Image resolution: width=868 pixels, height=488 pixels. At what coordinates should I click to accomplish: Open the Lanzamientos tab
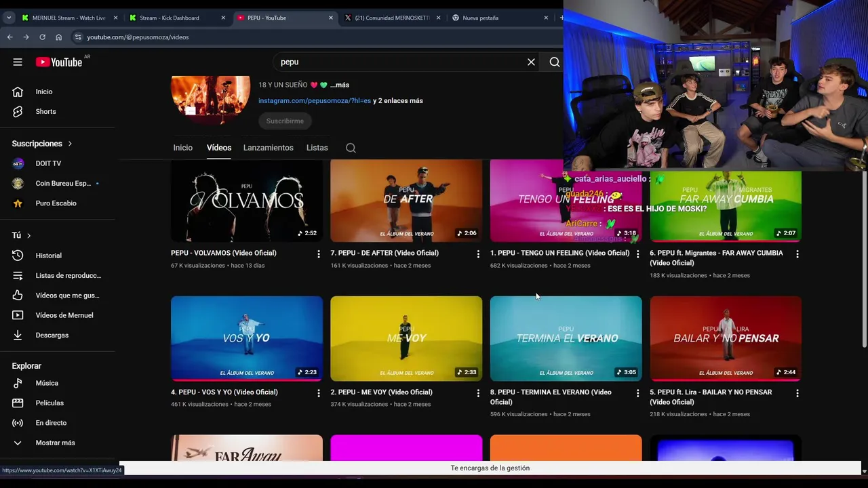point(269,148)
